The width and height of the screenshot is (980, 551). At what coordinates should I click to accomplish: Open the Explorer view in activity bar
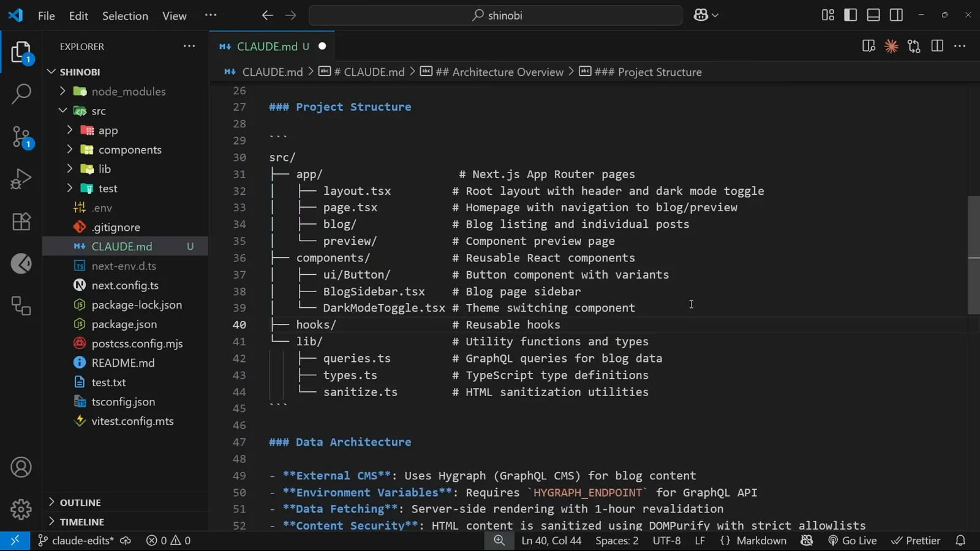tap(21, 53)
